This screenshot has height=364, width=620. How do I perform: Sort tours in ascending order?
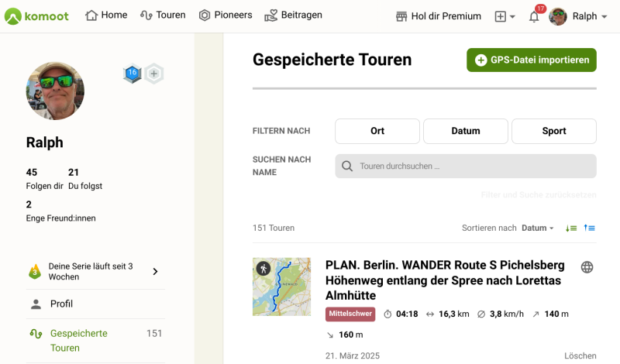tap(590, 228)
